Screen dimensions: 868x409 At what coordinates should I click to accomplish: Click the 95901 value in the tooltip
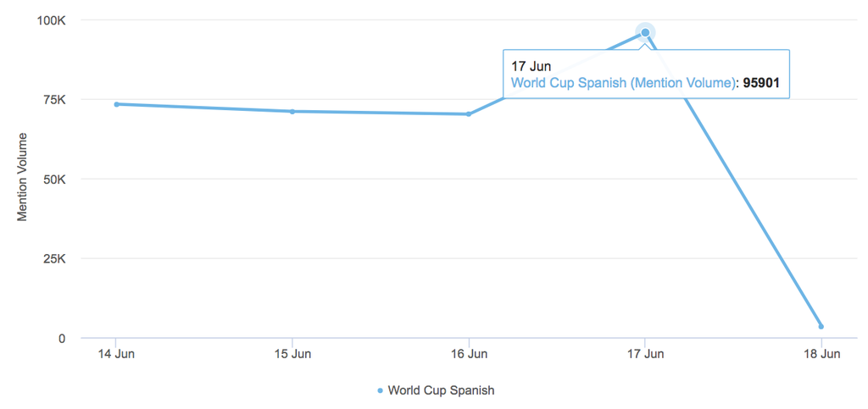coord(761,83)
